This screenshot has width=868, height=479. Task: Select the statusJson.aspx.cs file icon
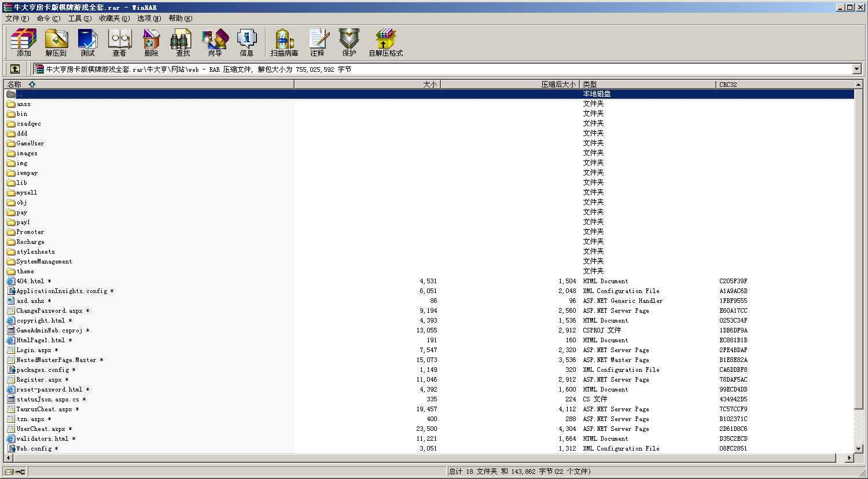pos(11,400)
